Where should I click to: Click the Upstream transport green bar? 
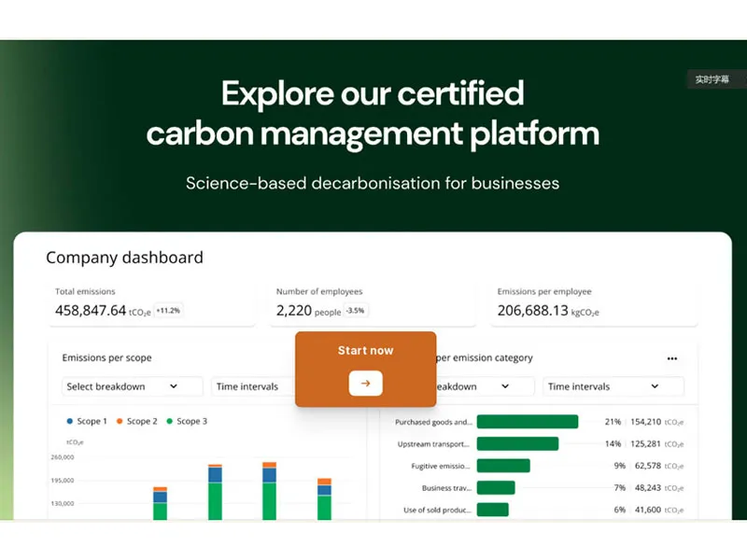[517, 444]
